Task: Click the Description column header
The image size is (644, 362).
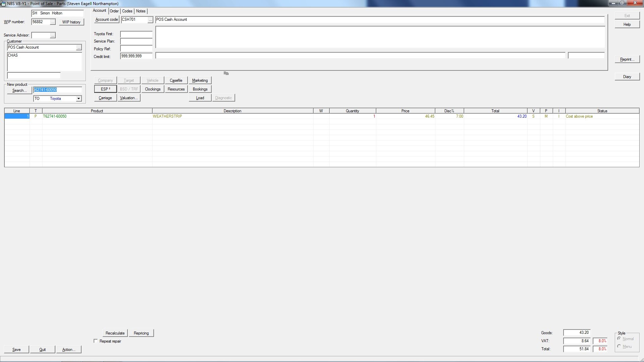Action: coord(232,111)
